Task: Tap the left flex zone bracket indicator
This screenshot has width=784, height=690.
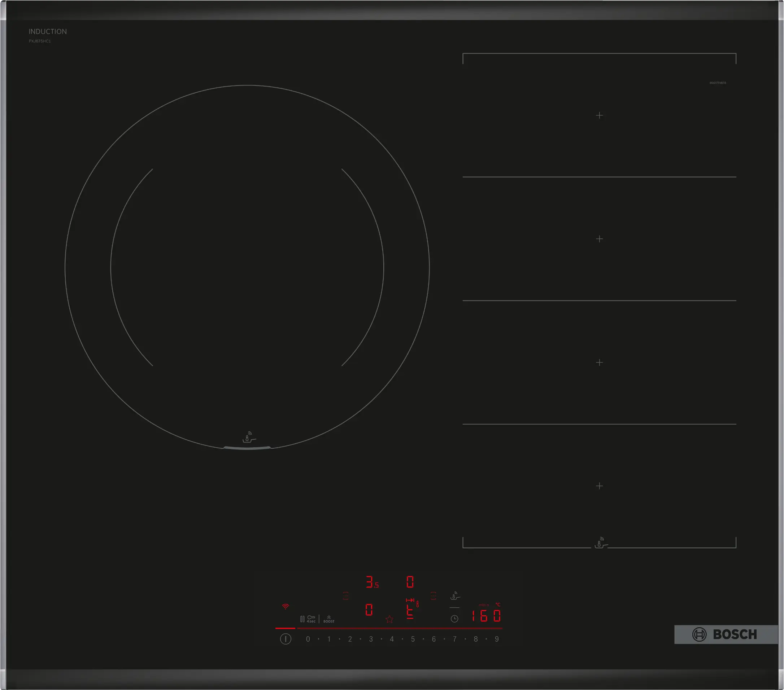Action: tap(345, 596)
